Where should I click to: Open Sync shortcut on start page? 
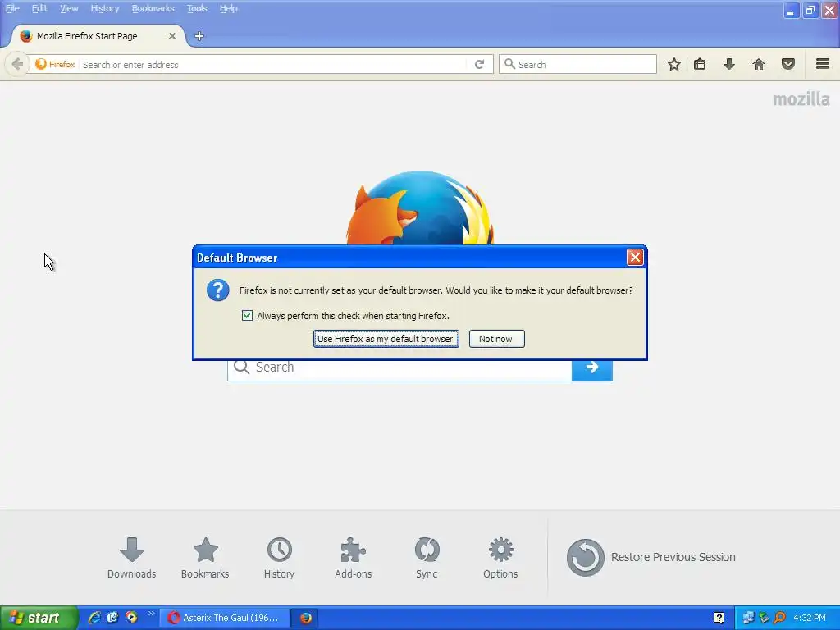[427, 558]
